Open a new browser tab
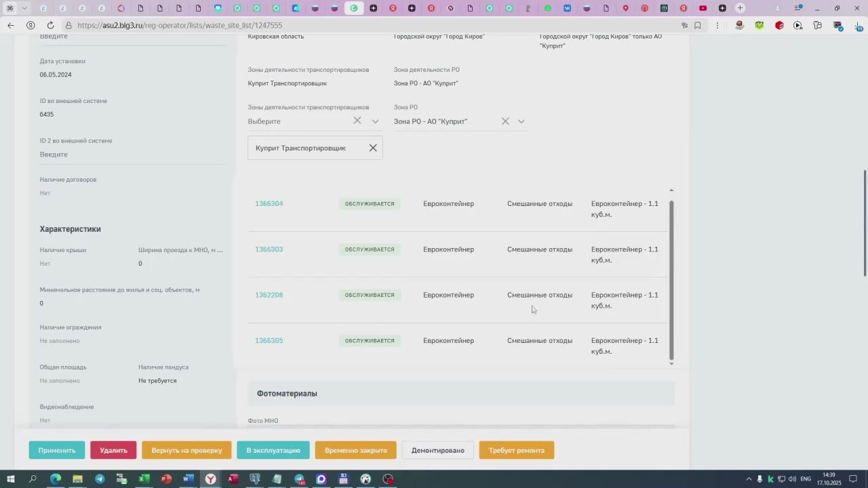 pos(741,8)
